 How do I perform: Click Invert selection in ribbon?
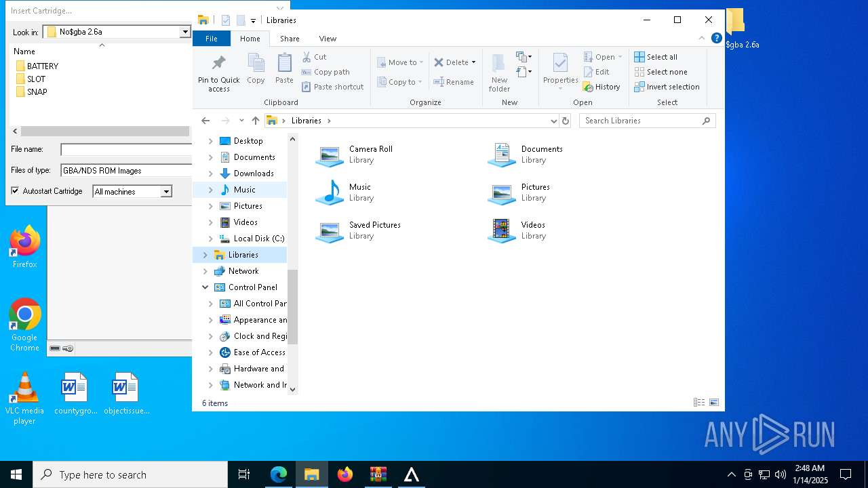[667, 87]
